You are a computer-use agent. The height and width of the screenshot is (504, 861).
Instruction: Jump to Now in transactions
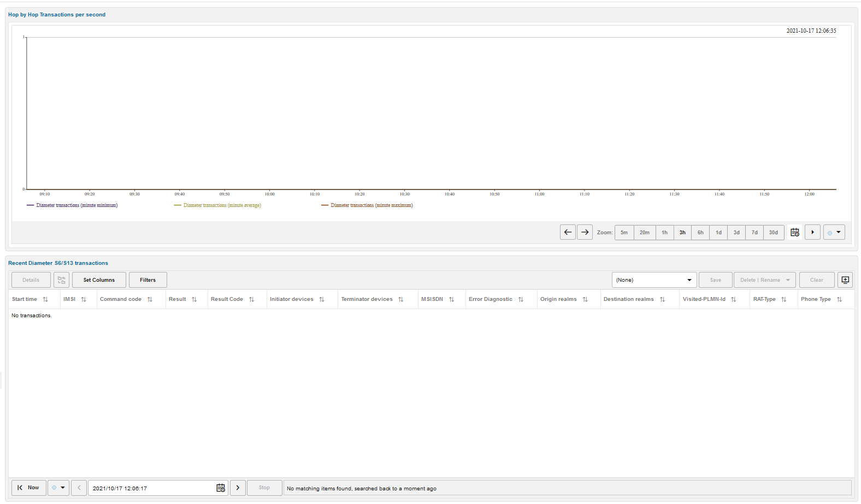(x=29, y=488)
